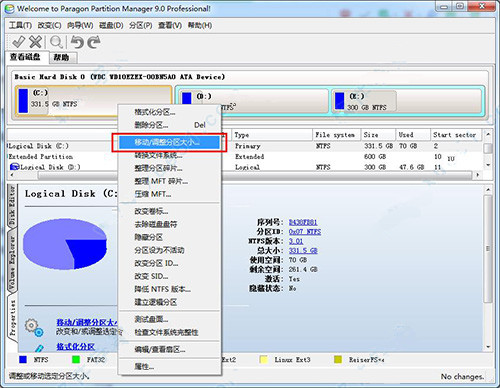The height and width of the screenshot is (388, 500).
Task: Choose 压缩 MFT... in context menu
Action: (x=170, y=194)
